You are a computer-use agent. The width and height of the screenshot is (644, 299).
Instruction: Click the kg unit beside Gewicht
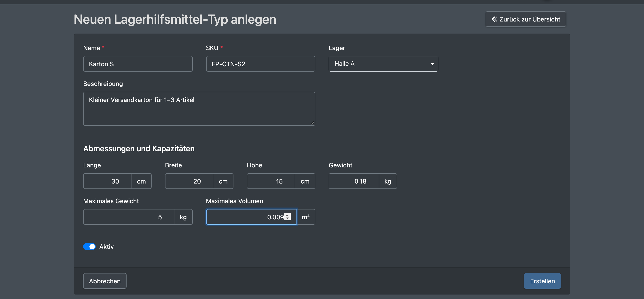click(x=388, y=181)
